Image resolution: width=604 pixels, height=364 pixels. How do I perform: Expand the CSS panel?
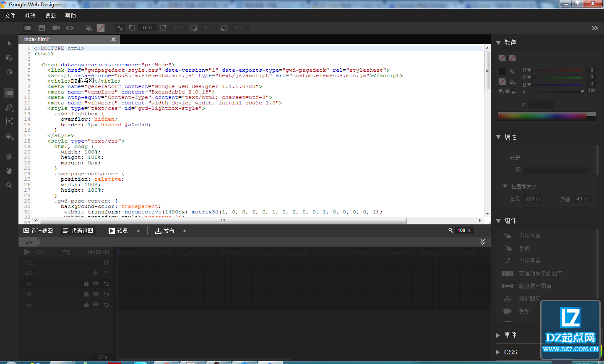pos(498,352)
